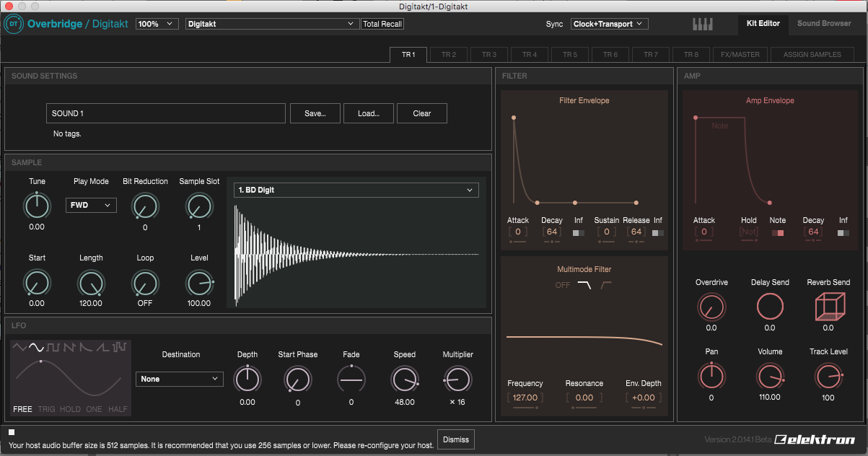The height and width of the screenshot is (456, 868).
Task: Open the BD Digit sample dropdown
Action: point(356,190)
